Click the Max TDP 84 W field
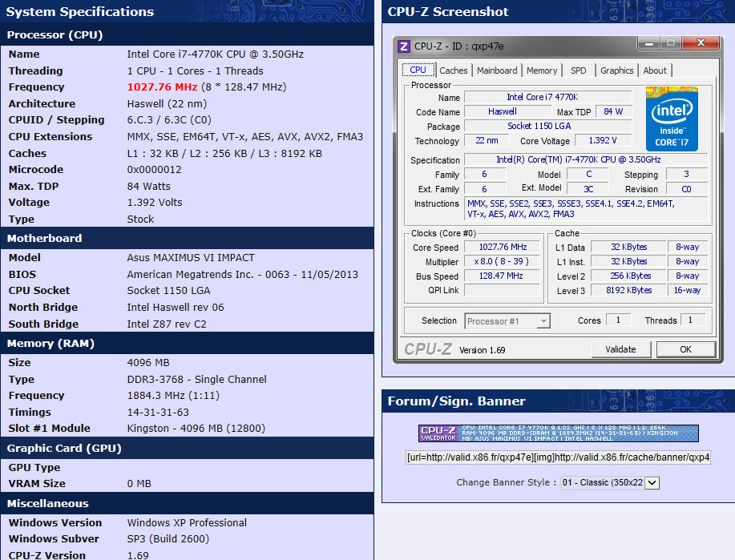Screen dimensions: 735x560 pyautogui.click(x=614, y=111)
